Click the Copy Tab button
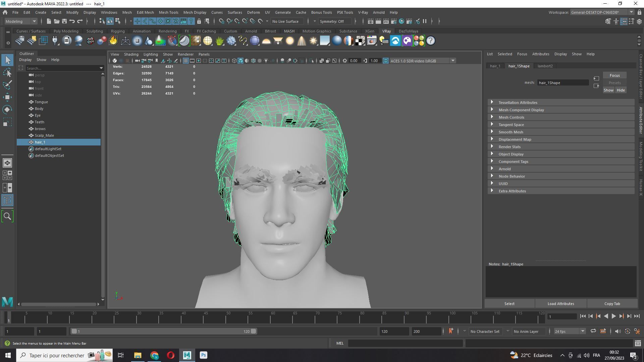 [612, 304]
